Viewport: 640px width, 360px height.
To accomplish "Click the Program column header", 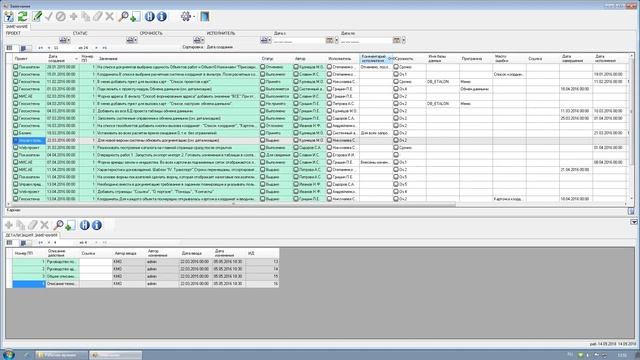I will tap(476, 59).
